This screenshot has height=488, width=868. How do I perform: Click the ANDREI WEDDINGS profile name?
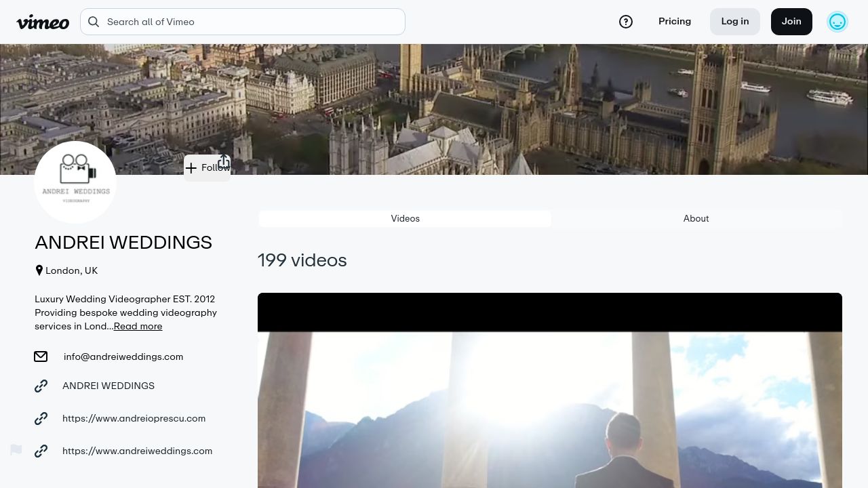(x=123, y=242)
